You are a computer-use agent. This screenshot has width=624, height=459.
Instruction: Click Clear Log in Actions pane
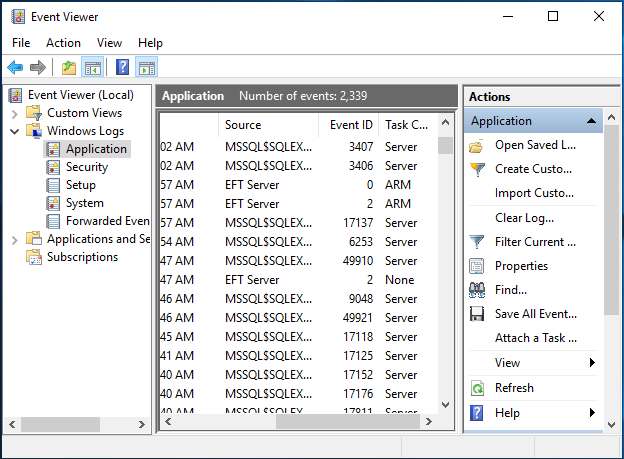[524, 218]
